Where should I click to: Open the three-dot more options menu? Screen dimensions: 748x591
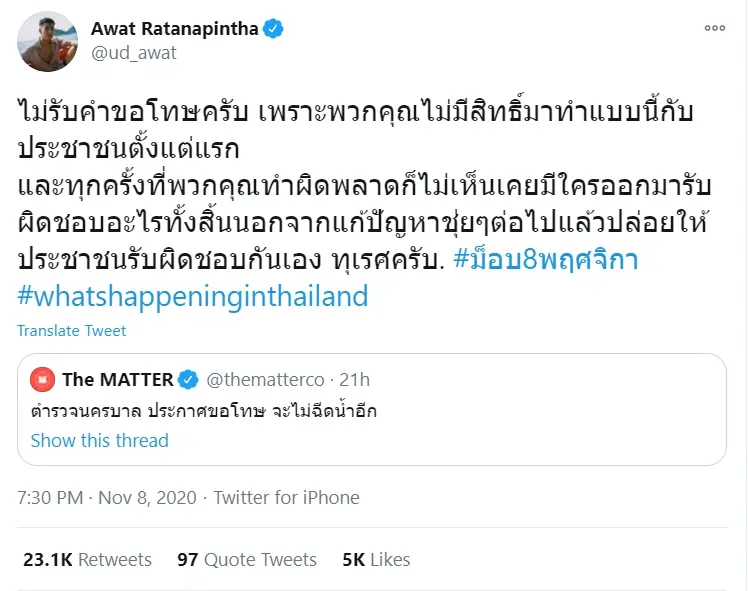pos(713,28)
